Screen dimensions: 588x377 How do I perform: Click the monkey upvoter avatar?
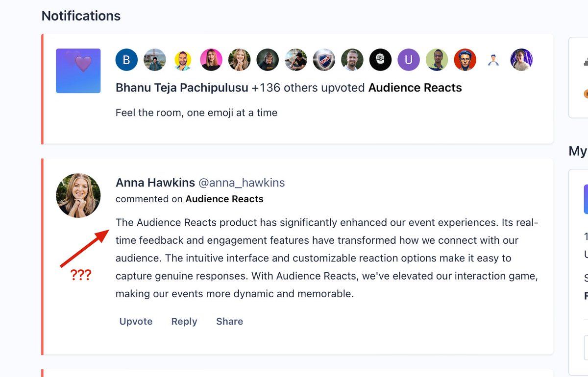pos(268,60)
